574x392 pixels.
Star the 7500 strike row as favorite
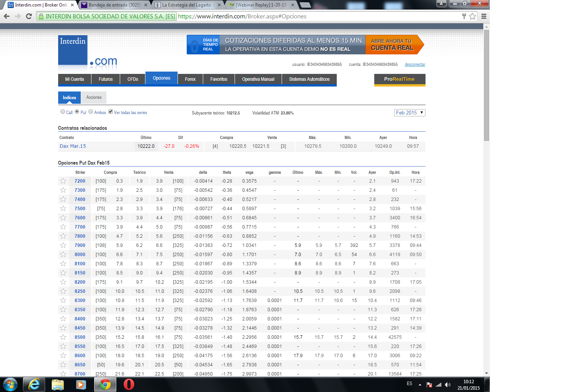click(63, 209)
